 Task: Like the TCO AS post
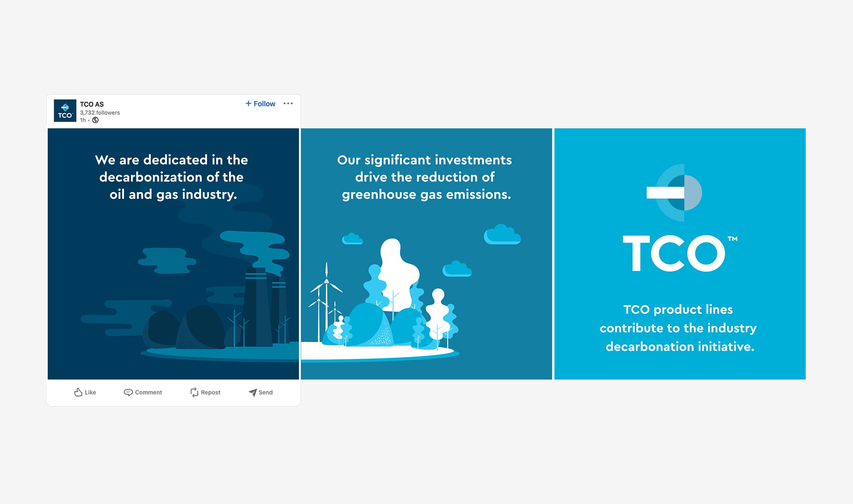(85, 392)
